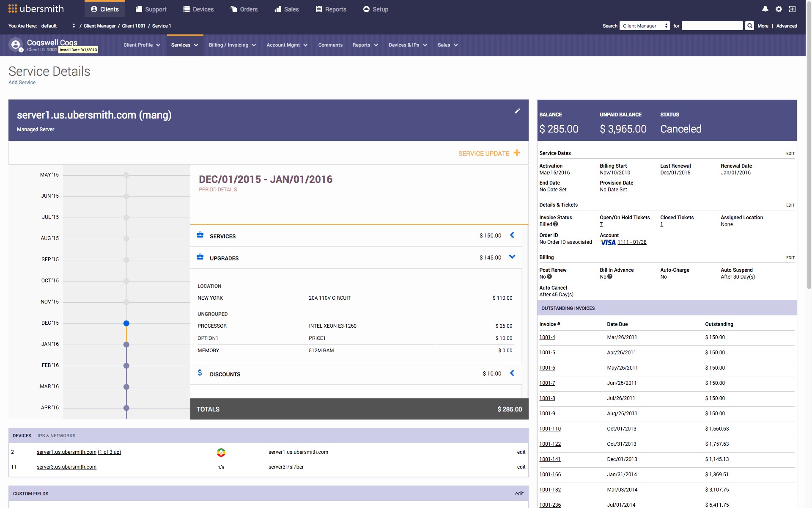Click the device status indicator icon
The width and height of the screenshot is (812, 508).
point(221,453)
